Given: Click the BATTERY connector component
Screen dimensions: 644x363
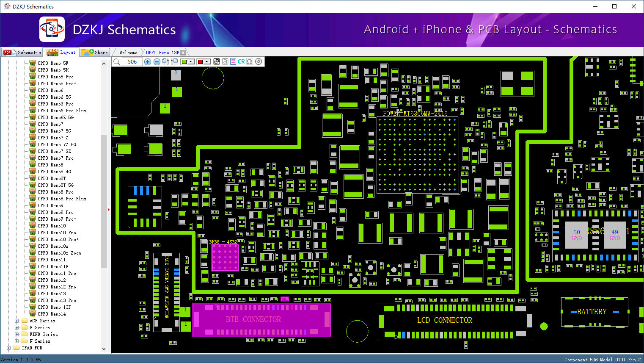Looking at the screenshot, I should 594,312.
